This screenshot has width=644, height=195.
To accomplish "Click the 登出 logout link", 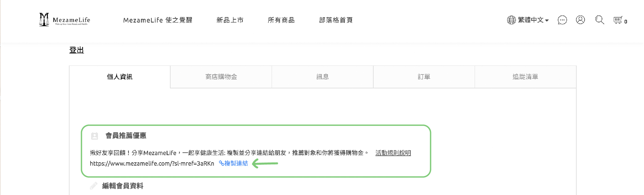I will click(x=77, y=50).
